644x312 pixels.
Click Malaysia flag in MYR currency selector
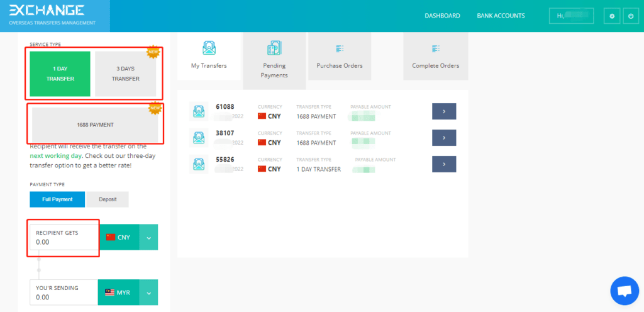pos(109,292)
